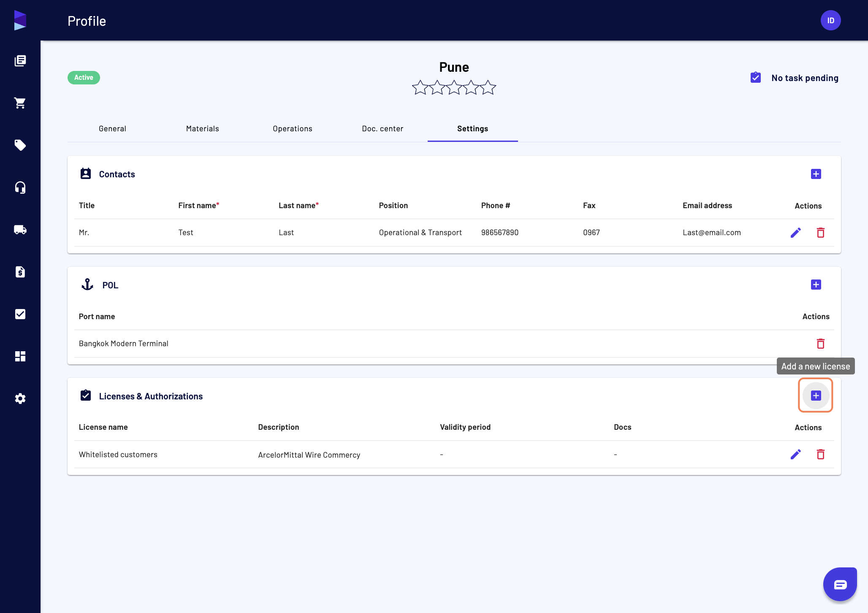Open the dashboard grid sidebar icon
868x613 pixels.
(x=20, y=356)
